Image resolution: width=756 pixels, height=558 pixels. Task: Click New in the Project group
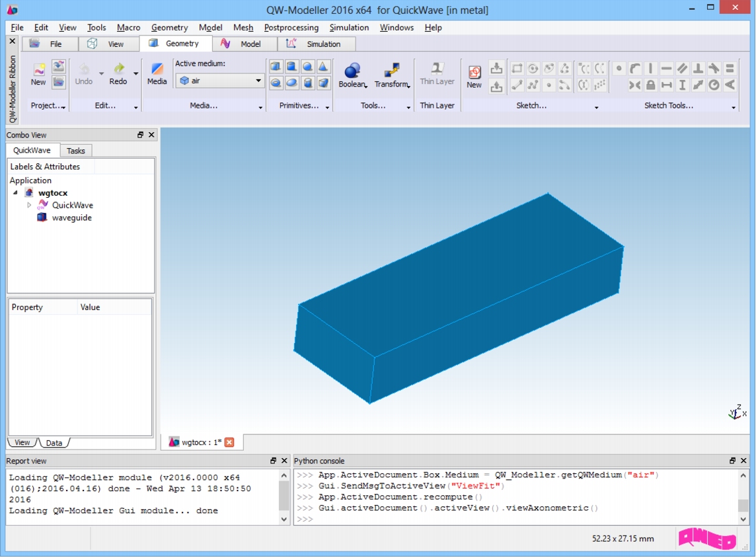pyautogui.click(x=38, y=75)
